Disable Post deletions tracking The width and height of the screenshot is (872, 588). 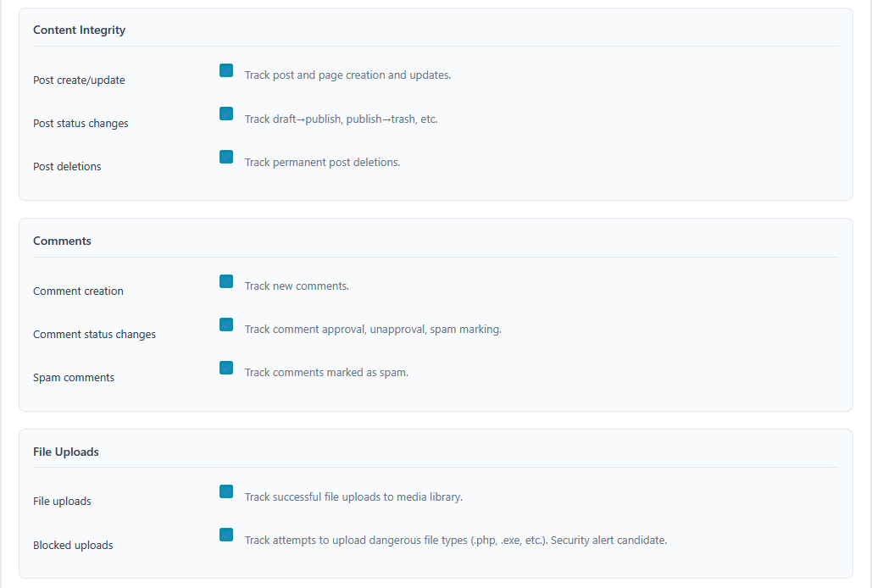coord(226,156)
